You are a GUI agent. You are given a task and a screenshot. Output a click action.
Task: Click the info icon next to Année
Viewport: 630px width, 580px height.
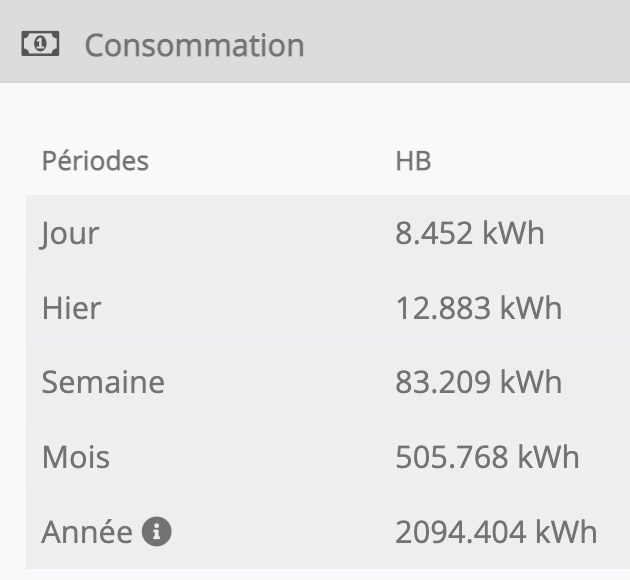pos(157,532)
